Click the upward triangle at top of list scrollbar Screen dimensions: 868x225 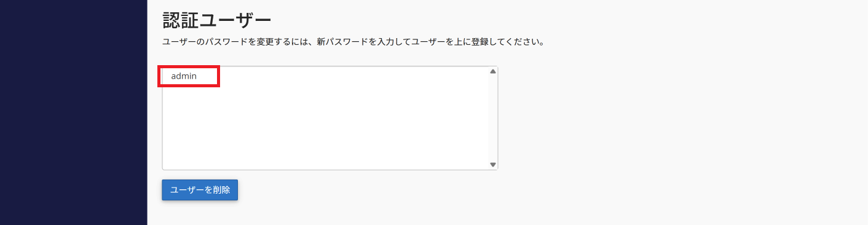click(493, 71)
